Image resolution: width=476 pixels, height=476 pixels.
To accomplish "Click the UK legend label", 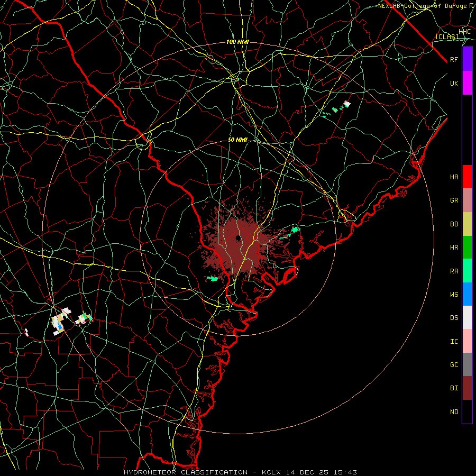I will pos(454,83).
